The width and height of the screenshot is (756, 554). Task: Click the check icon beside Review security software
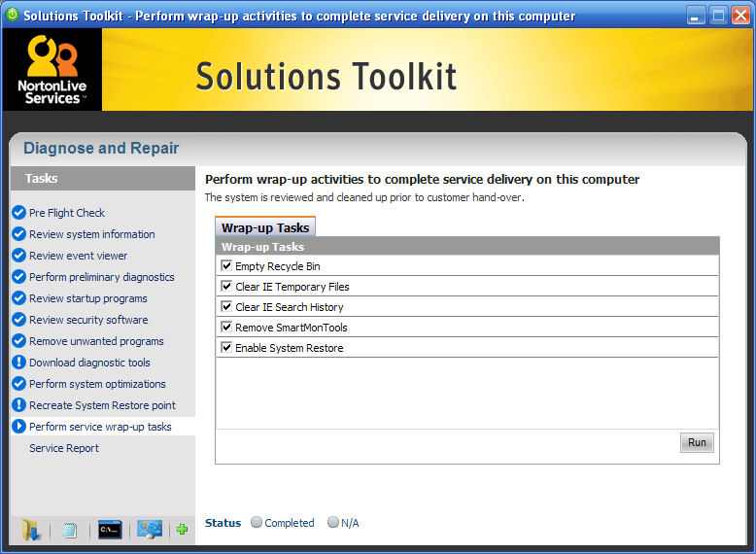[x=18, y=319]
